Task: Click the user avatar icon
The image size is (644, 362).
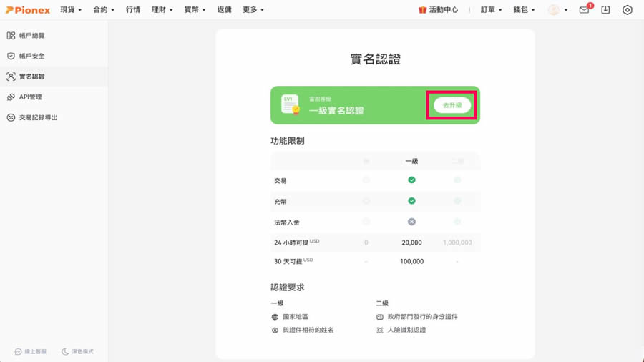Action: 553,10
